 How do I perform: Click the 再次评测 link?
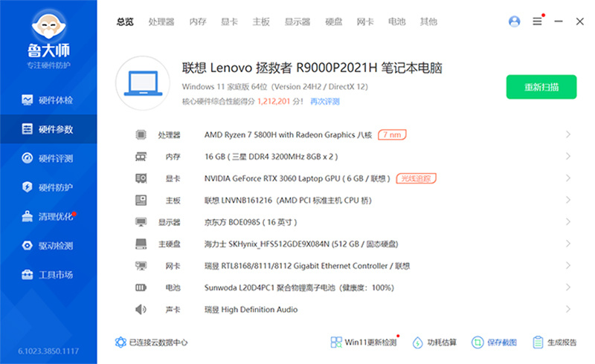[325, 101]
